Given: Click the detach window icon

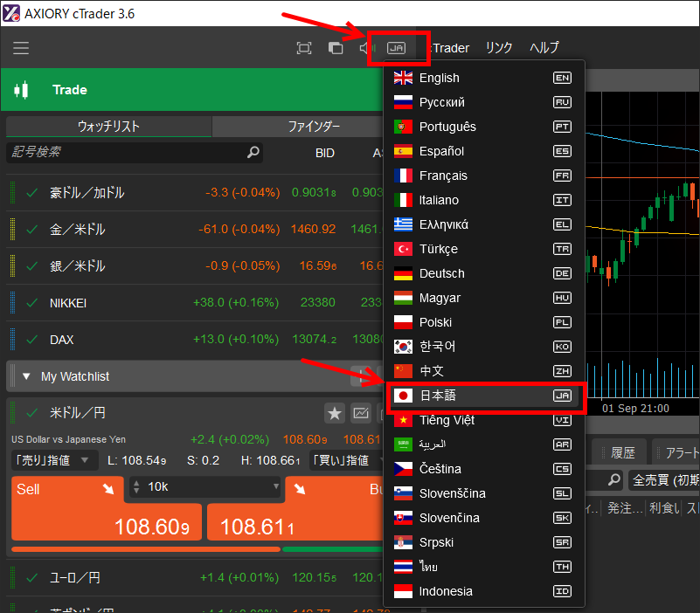Looking at the screenshot, I should [336, 48].
